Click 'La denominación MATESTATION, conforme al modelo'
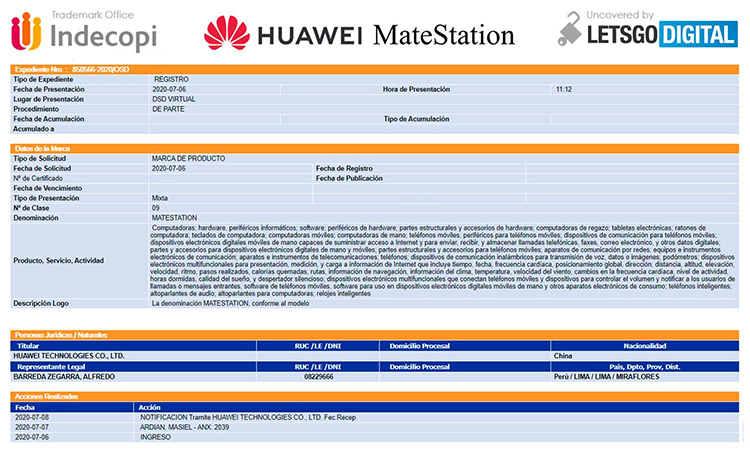 231,303
